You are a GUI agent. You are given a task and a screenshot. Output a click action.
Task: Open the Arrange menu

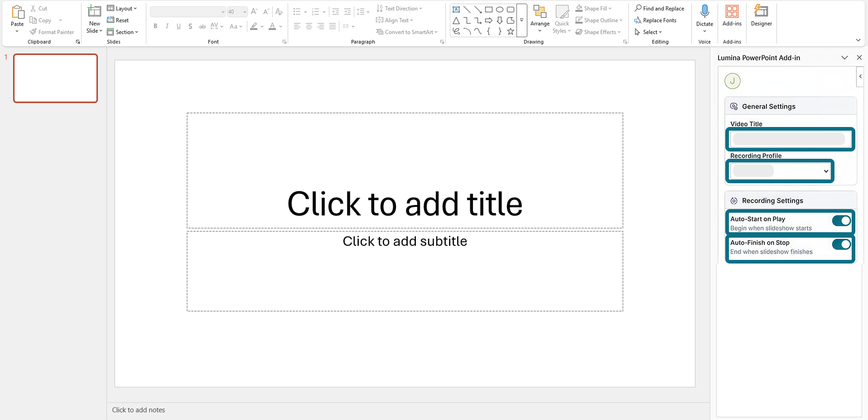click(x=540, y=19)
